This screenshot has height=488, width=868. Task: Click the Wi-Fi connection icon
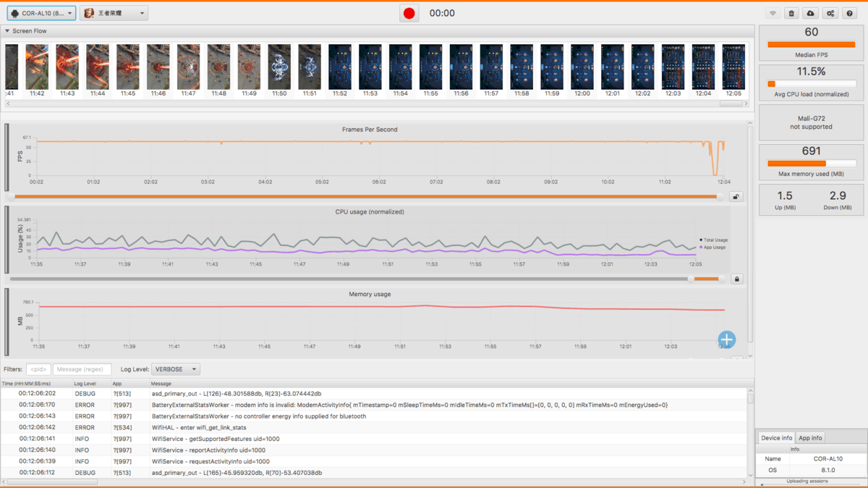tap(773, 14)
